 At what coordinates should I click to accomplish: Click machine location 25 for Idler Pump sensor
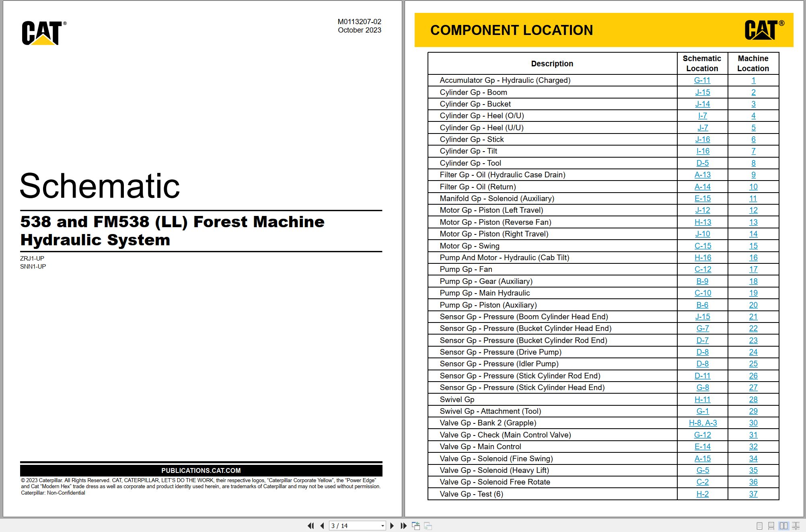pos(753,364)
